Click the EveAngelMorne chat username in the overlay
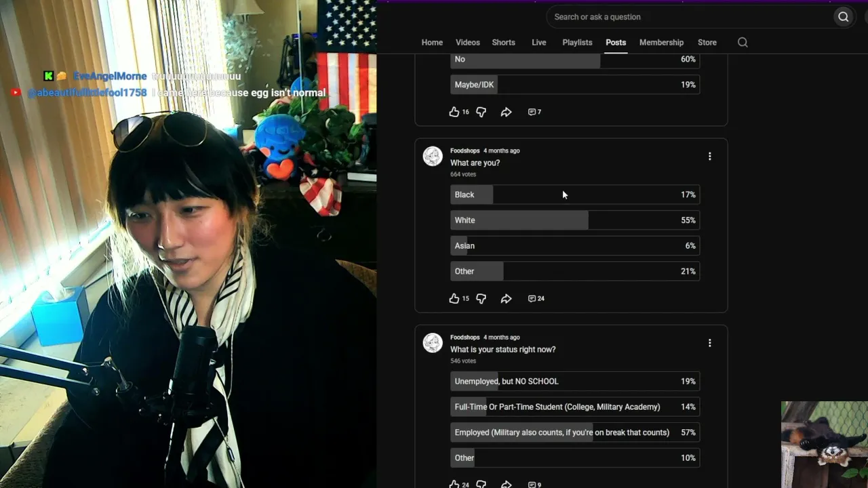This screenshot has height=488, width=868. (110, 77)
